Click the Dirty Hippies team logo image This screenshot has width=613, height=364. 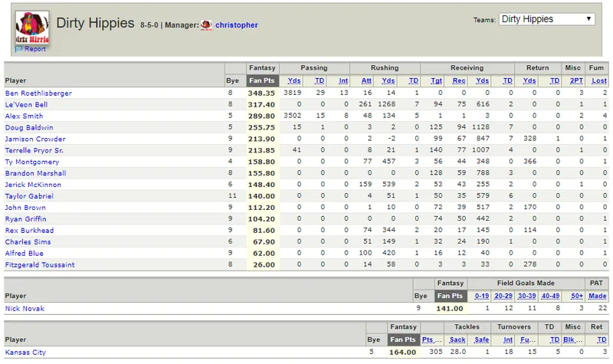click(x=32, y=28)
